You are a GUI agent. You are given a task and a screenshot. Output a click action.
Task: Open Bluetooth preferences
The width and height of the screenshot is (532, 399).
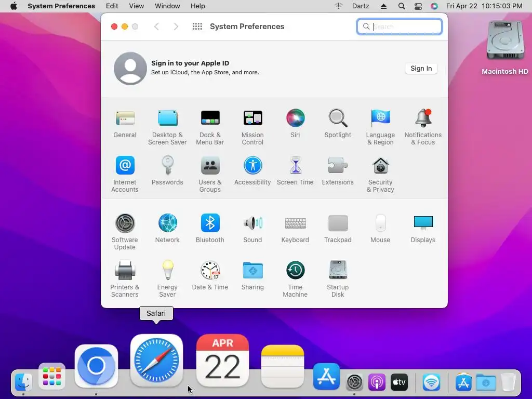(210, 229)
